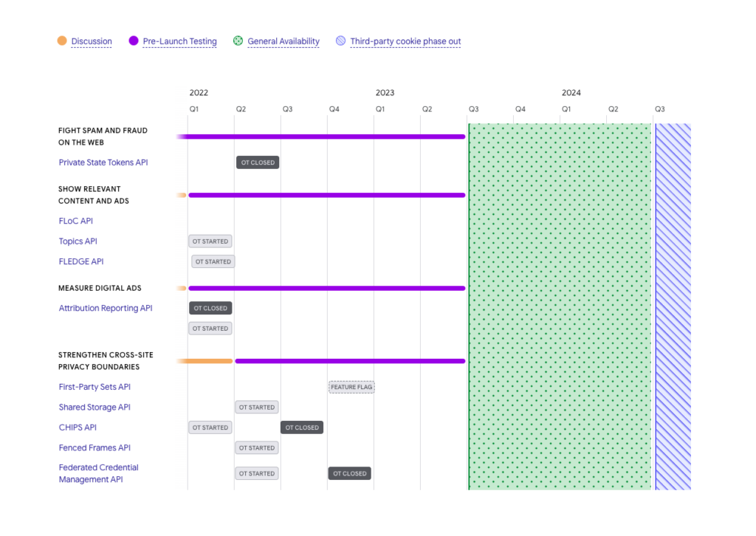Open the Discussion legend link
The image size is (756, 536).
(x=92, y=41)
